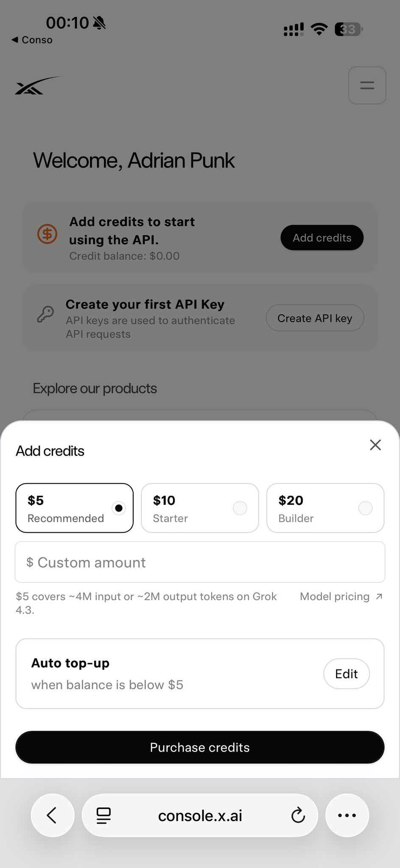Focus the Custom amount field
Image resolution: width=400 pixels, height=868 pixels.
click(200, 562)
